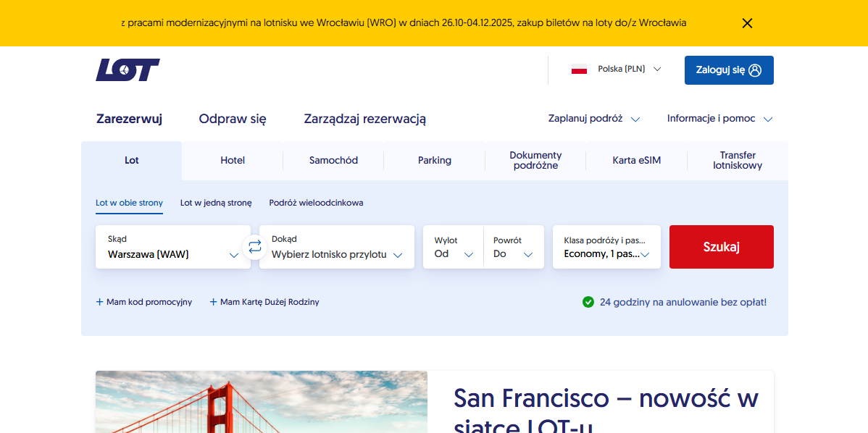
Task: Expand the Zaplanuj podróż menu
Action: point(593,119)
